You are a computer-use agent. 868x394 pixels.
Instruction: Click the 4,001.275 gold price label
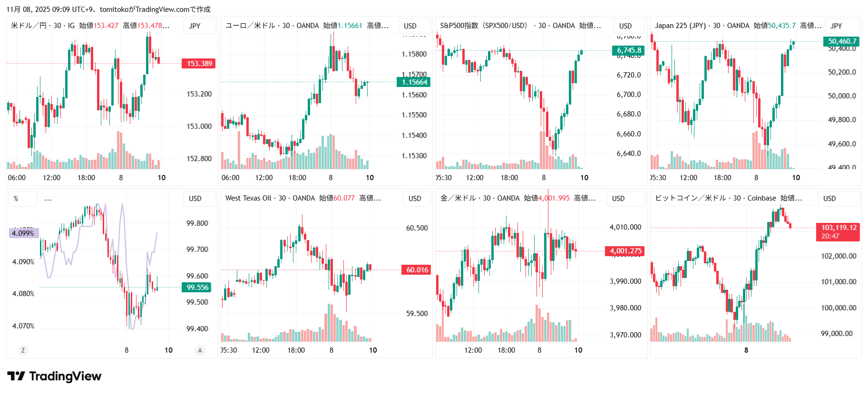point(625,251)
